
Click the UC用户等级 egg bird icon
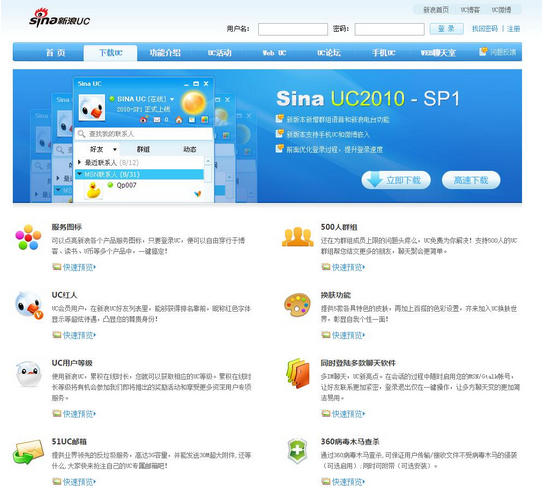(x=29, y=373)
